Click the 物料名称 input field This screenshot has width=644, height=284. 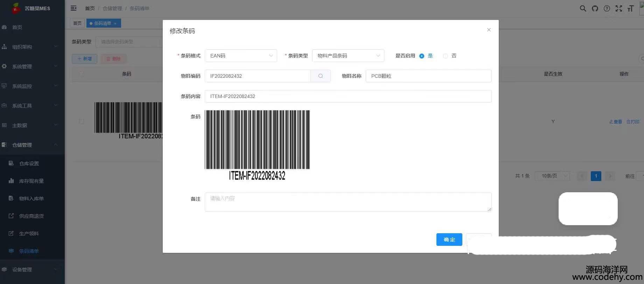click(428, 76)
